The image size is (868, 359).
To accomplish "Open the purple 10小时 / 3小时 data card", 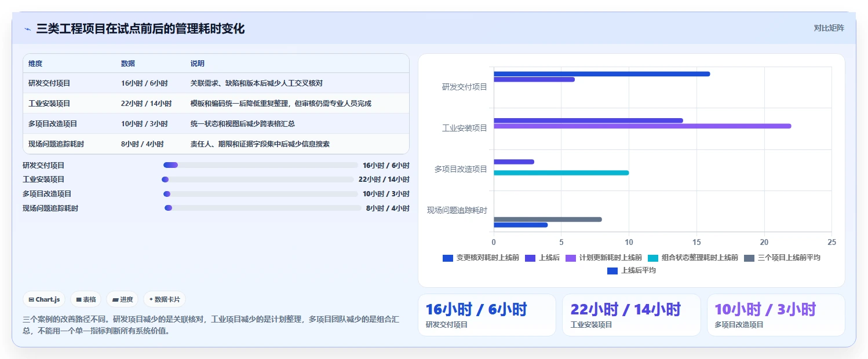I will [x=776, y=315].
